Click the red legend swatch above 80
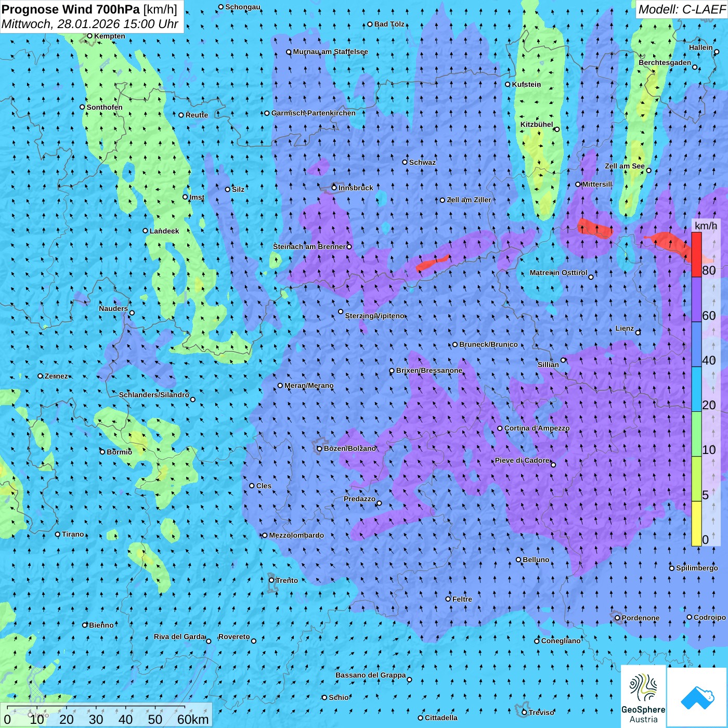The width and height of the screenshot is (728, 728). point(696,255)
